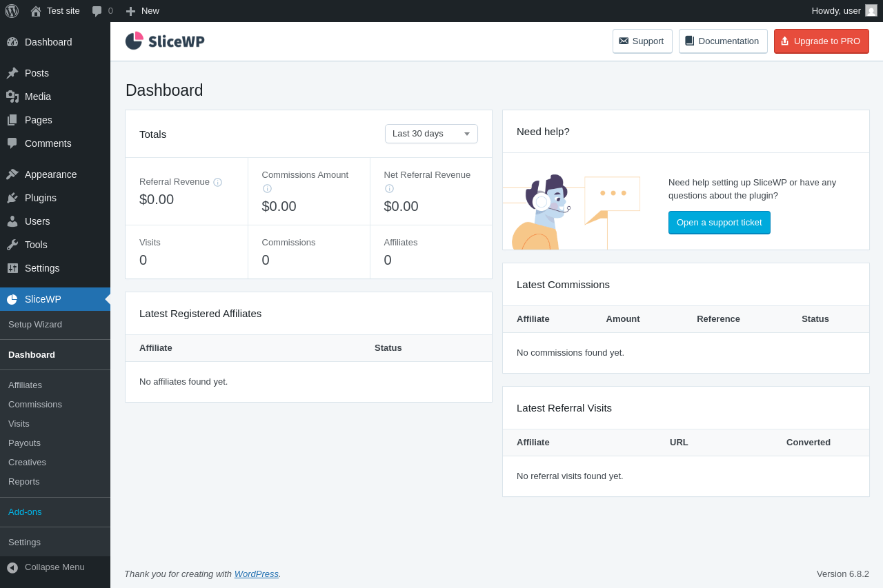883x588 pixels.
Task: Click the SliceWP logo in header
Action: (165, 41)
